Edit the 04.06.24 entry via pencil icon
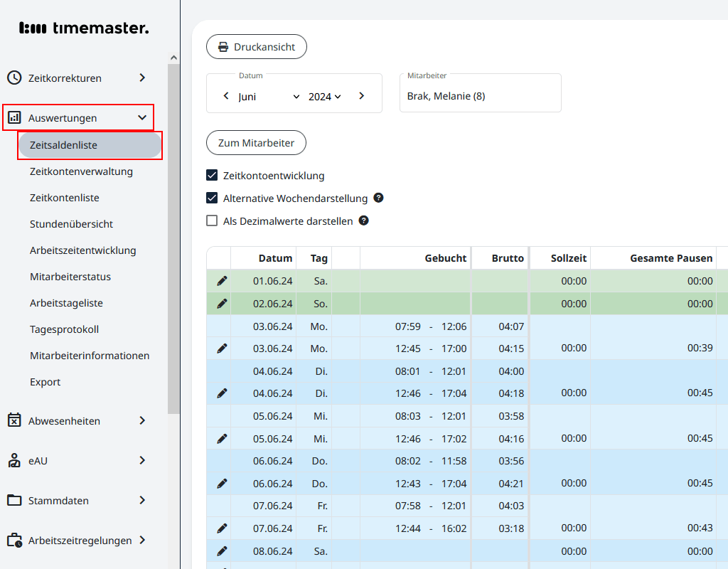 (222, 393)
